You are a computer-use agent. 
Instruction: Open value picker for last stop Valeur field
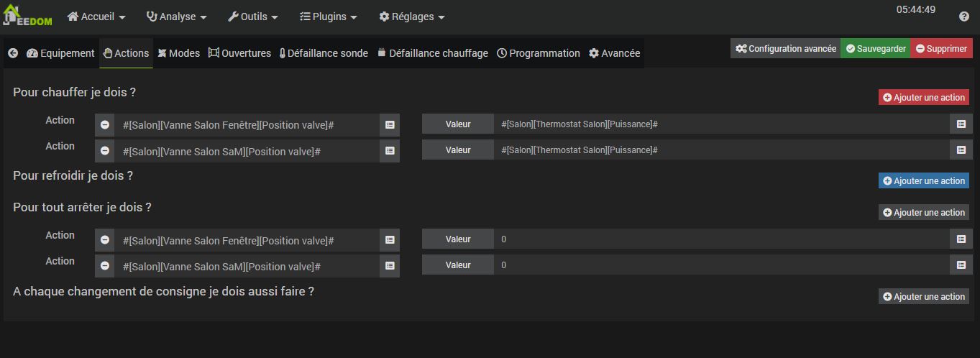[x=961, y=265]
